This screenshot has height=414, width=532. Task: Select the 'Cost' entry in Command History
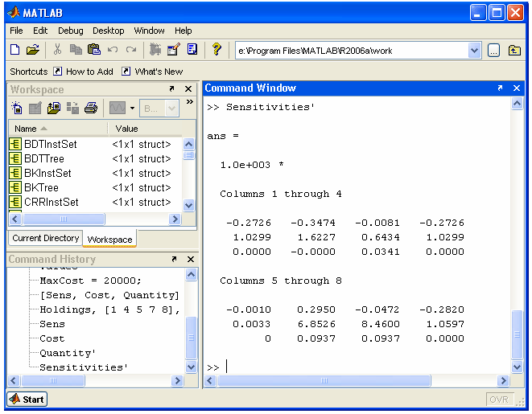(52, 338)
